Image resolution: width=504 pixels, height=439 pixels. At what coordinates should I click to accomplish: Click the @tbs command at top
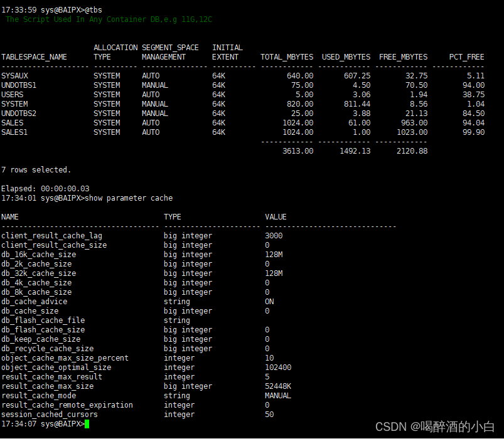94,10
